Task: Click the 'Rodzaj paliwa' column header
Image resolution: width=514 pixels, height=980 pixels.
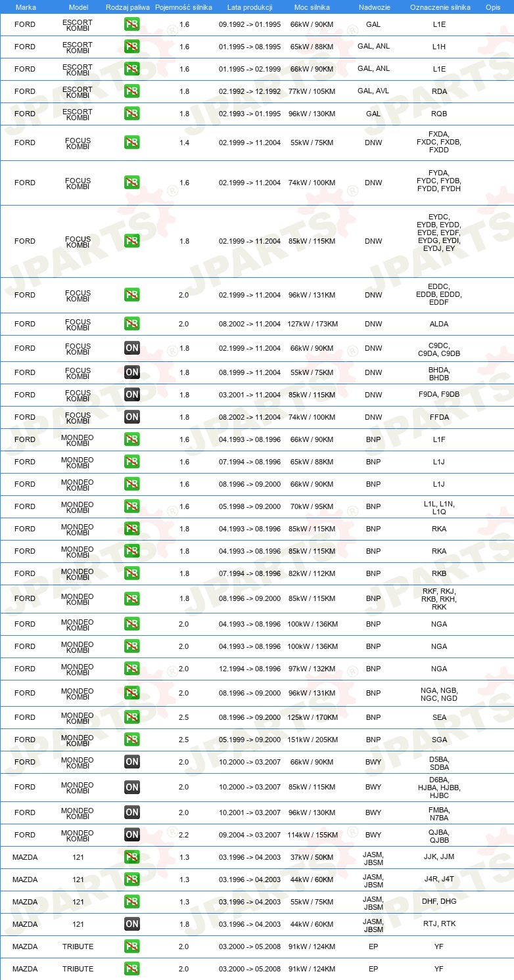Action: 128,7
